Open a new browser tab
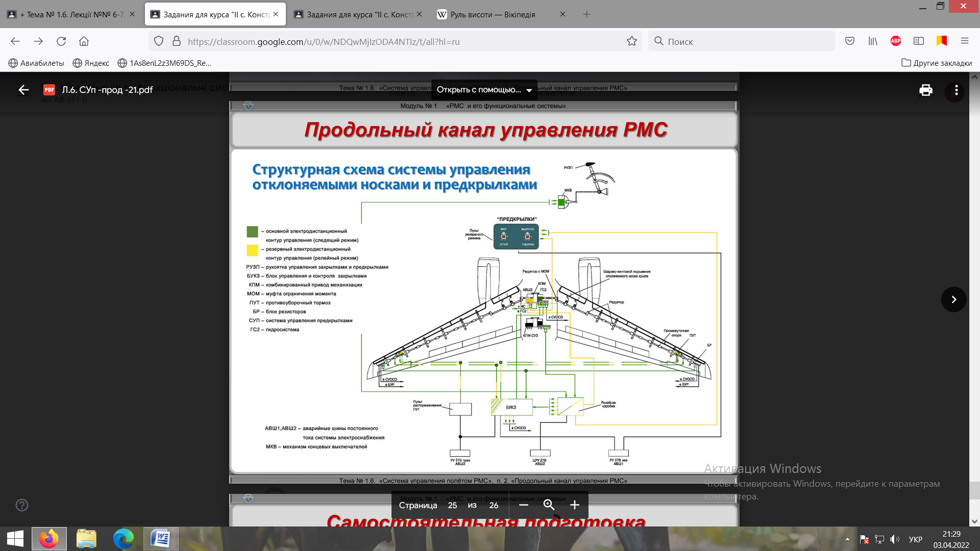The image size is (980, 551). [586, 14]
